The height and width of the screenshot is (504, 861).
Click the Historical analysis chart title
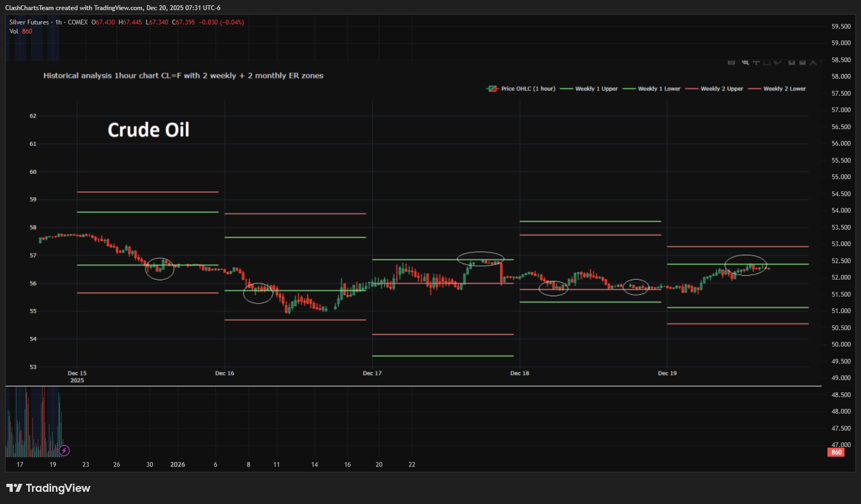[183, 75]
